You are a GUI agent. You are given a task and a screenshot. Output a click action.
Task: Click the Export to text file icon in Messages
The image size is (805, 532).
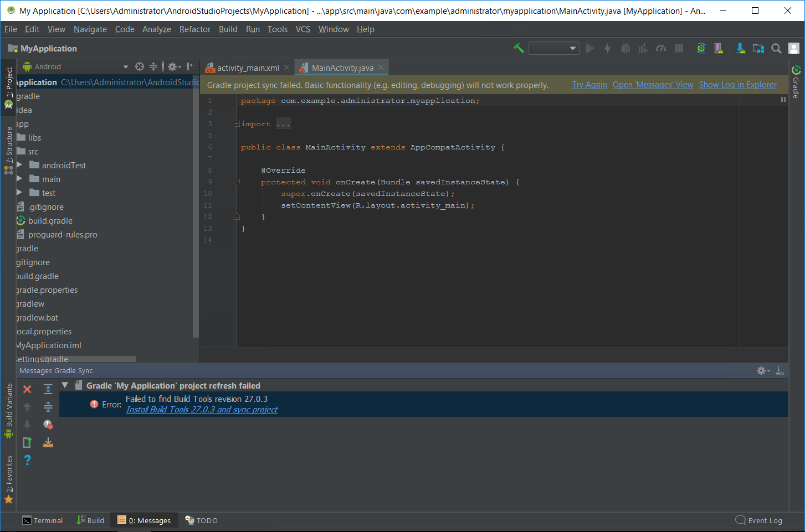(27, 442)
